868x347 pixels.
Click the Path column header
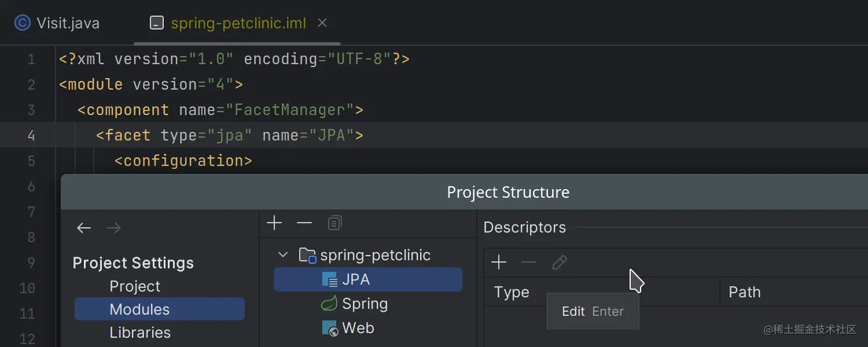pos(744,292)
